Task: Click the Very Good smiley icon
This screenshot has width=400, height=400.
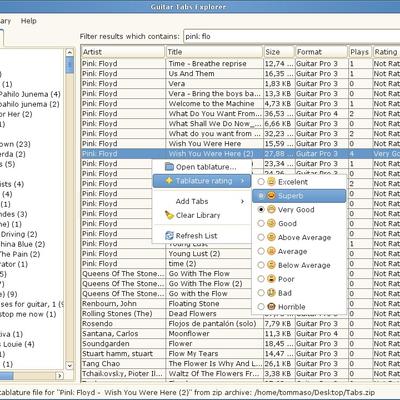Action: (272, 209)
